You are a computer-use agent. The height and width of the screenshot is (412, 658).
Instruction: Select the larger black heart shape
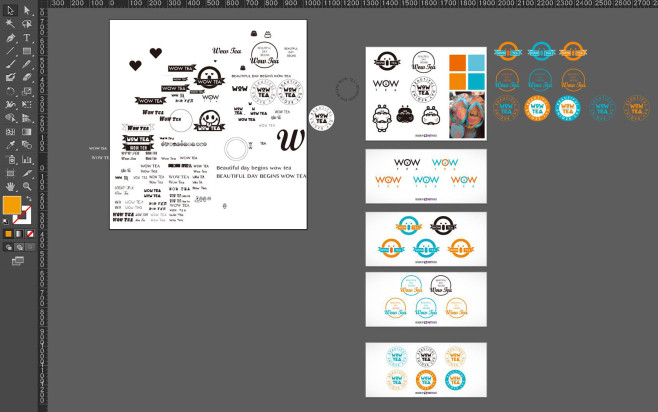pos(156,53)
